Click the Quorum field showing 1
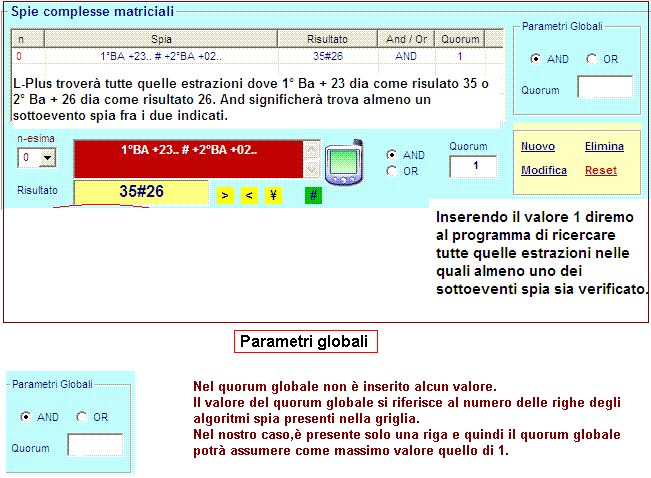 pyautogui.click(x=473, y=167)
